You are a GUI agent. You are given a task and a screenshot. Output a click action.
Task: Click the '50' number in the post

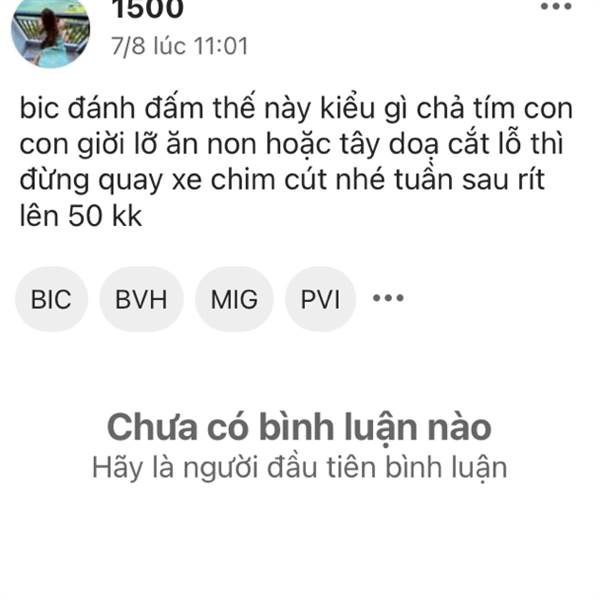[x=85, y=216]
